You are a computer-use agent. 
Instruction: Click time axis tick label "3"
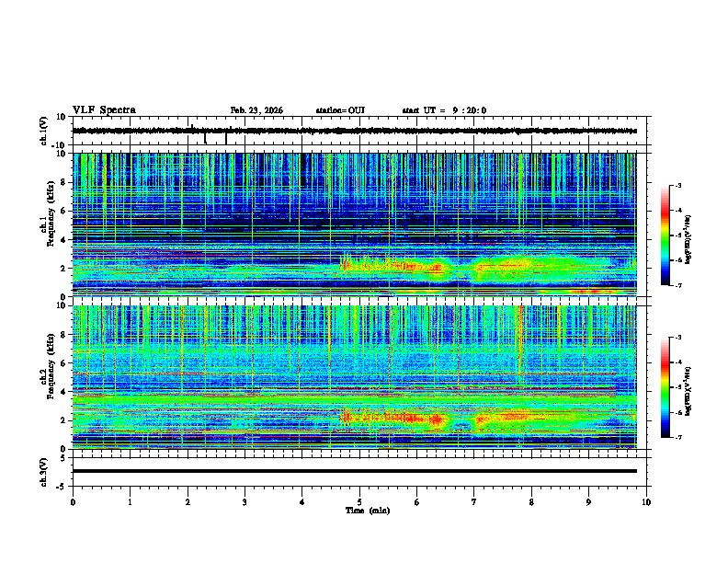coord(245,502)
